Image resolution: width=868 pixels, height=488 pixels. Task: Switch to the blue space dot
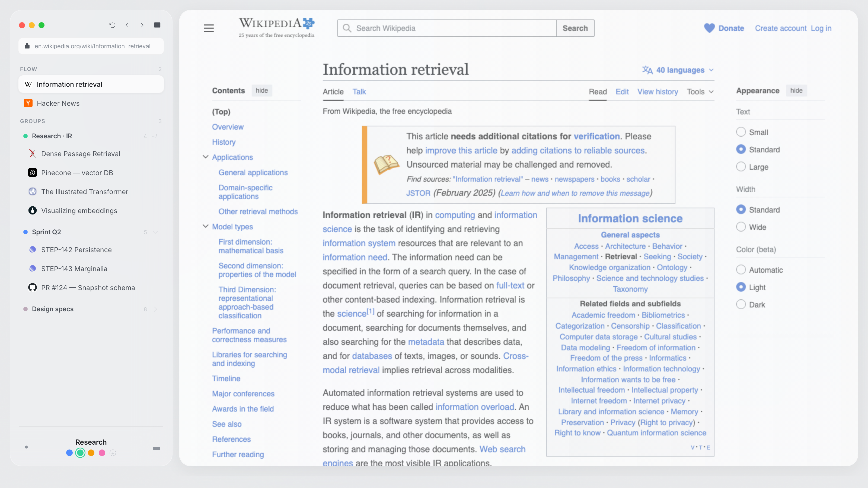pos(69,453)
